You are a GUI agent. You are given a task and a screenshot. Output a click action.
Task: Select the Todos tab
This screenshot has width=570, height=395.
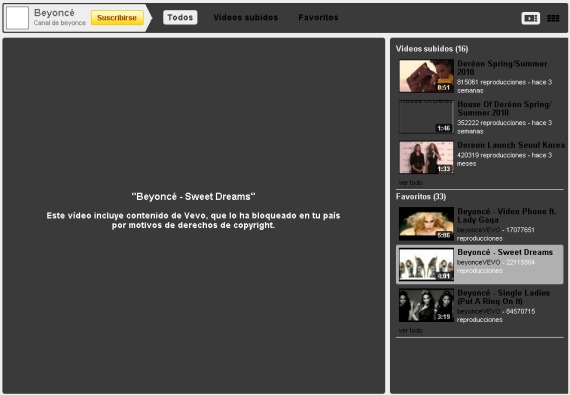[x=180, y=17]
